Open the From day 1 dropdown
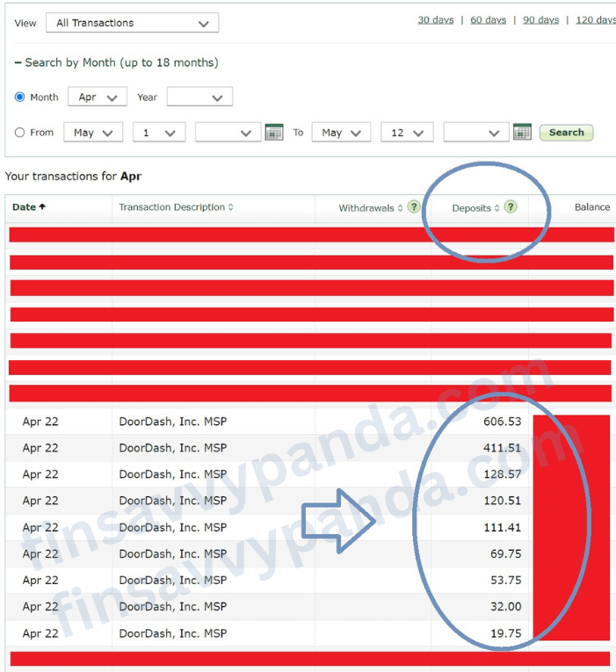This screenshot has width=616, height=672. coord(159,133)
